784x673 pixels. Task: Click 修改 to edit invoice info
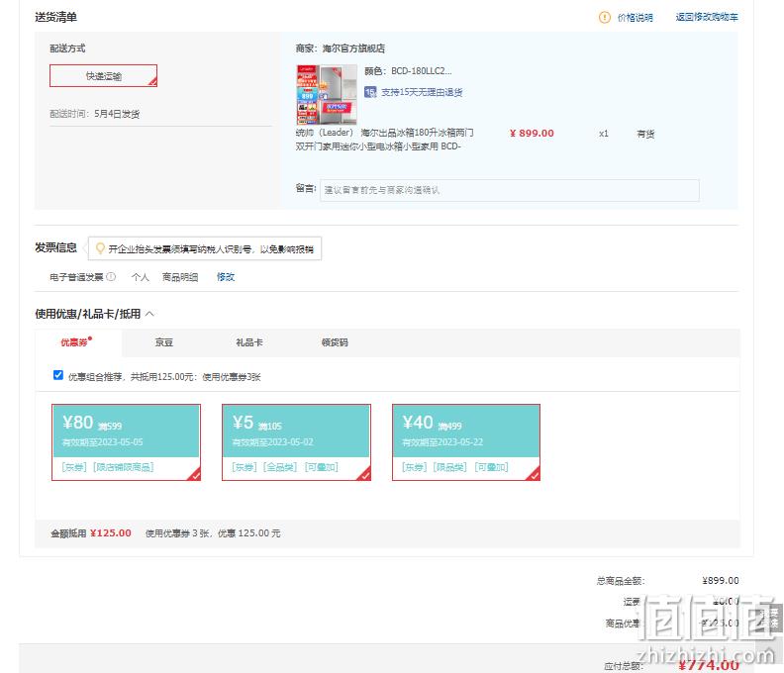point(226,277)
